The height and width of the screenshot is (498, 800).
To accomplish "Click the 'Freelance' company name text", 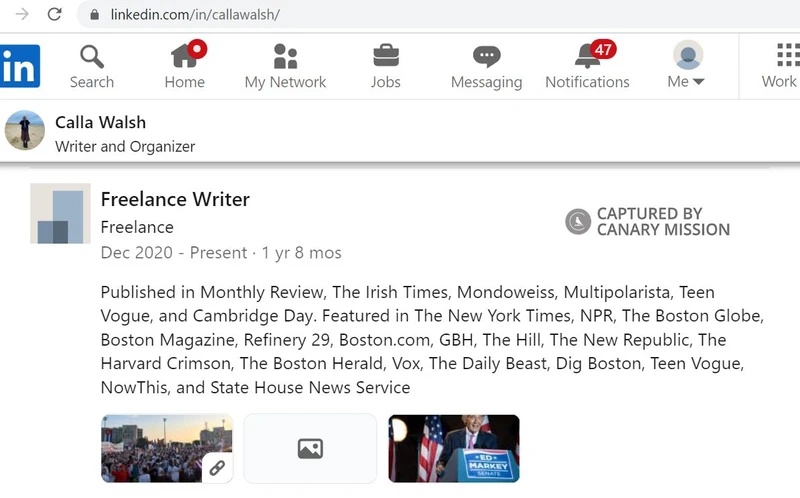I will pos(137,227).
